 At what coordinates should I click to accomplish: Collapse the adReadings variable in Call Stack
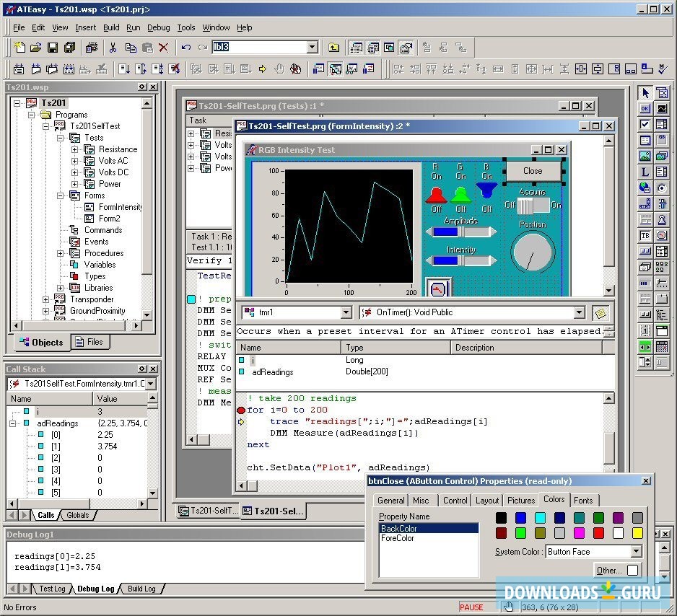click(13, 423)
